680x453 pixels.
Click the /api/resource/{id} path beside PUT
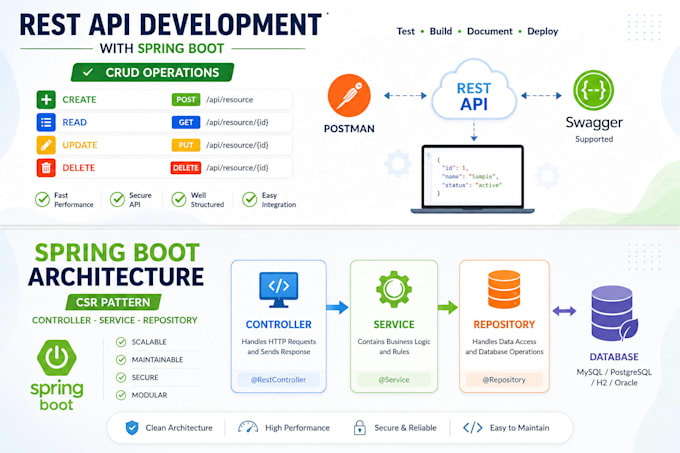point(237,145)
